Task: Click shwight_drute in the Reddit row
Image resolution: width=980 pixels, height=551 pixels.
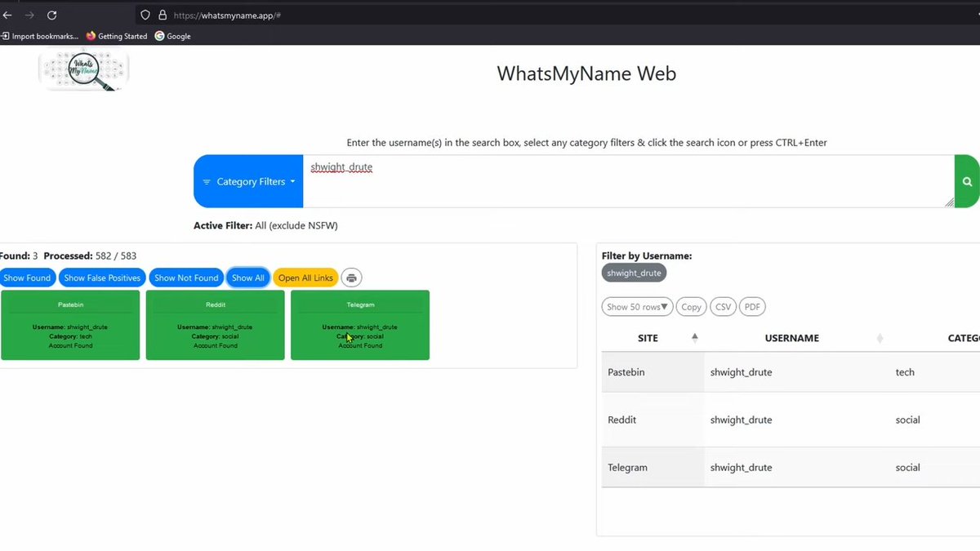Action: (x=741, y=420)
